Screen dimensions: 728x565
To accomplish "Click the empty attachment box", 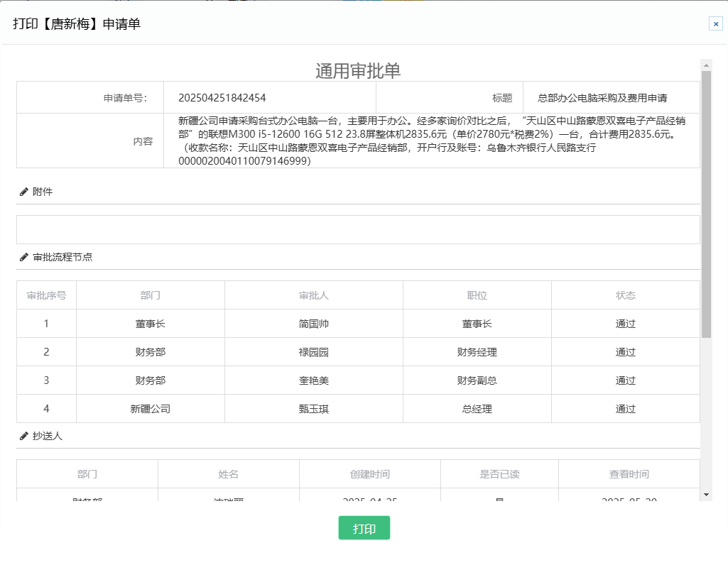I will [x=358, y=229].
